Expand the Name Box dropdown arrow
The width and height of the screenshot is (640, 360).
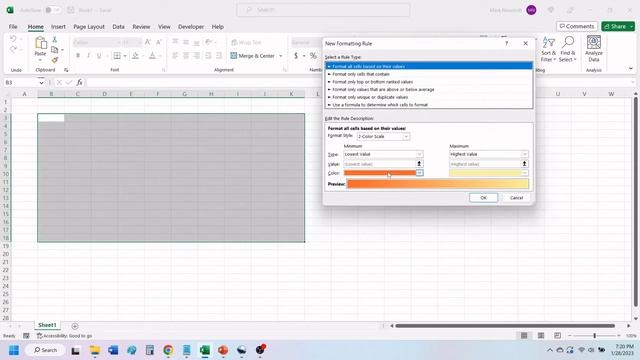click(x=41, y=83)
